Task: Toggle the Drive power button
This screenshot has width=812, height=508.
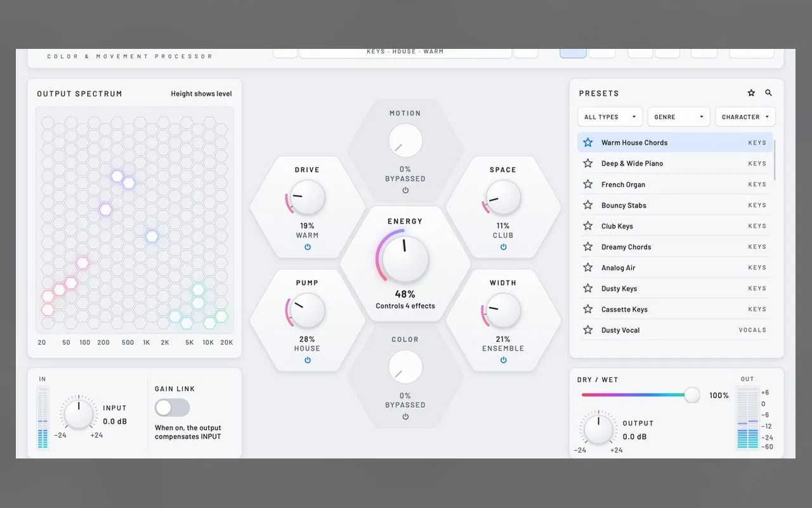Action: (x=308, y=246)
